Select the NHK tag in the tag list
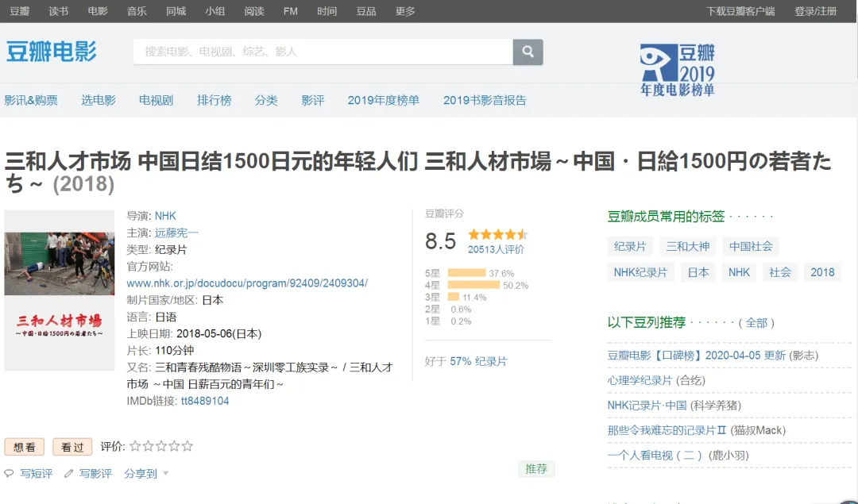This screenshot has height=504, width=858. [740, 272]
